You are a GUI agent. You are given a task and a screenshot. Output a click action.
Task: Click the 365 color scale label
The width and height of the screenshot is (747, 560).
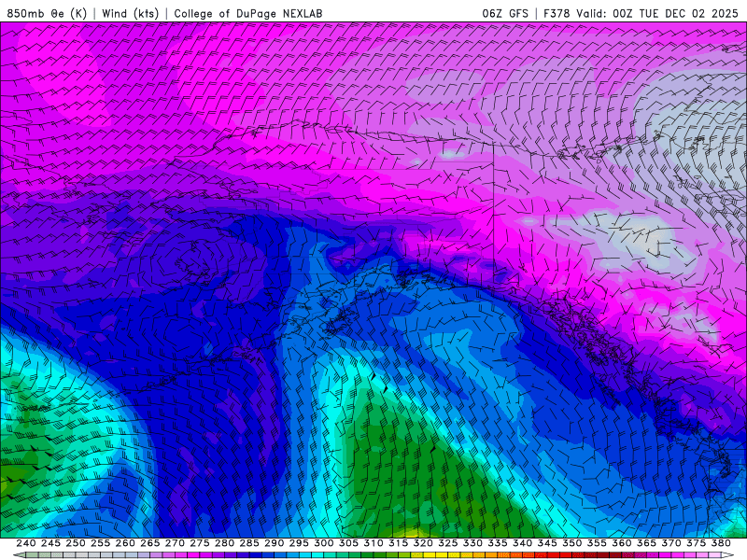pos(646,543)
